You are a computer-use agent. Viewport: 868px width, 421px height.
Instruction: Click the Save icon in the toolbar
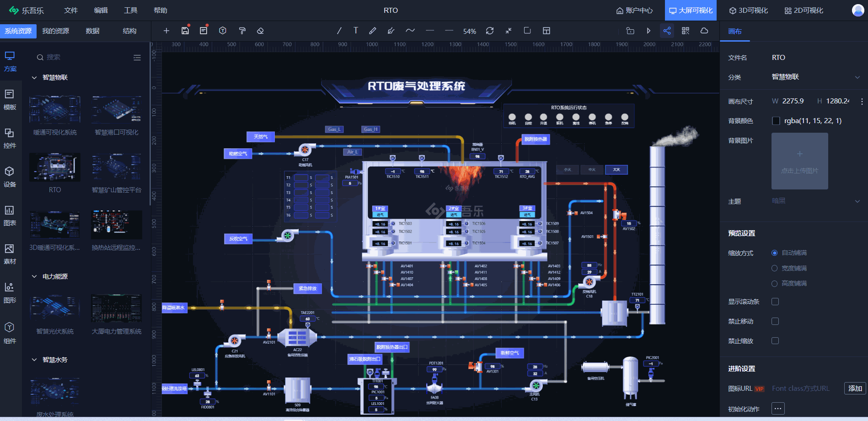click(x=184, y=31)
